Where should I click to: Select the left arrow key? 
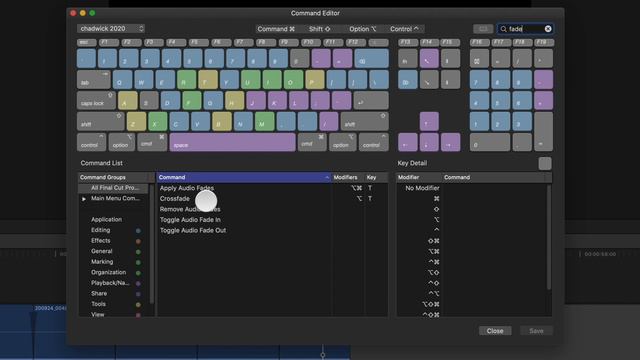(408, 142)
